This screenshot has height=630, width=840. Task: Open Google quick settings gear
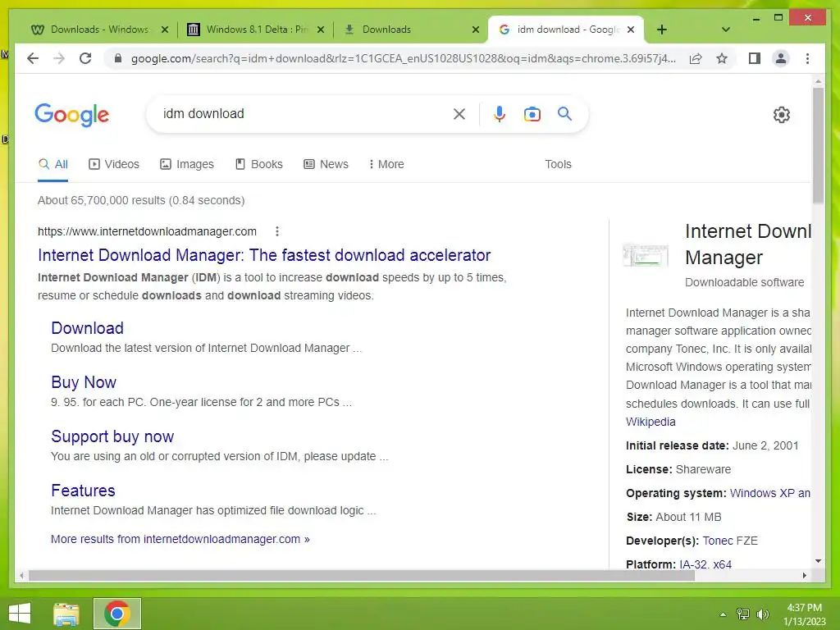pyautogui.click(x=781, y=115)
